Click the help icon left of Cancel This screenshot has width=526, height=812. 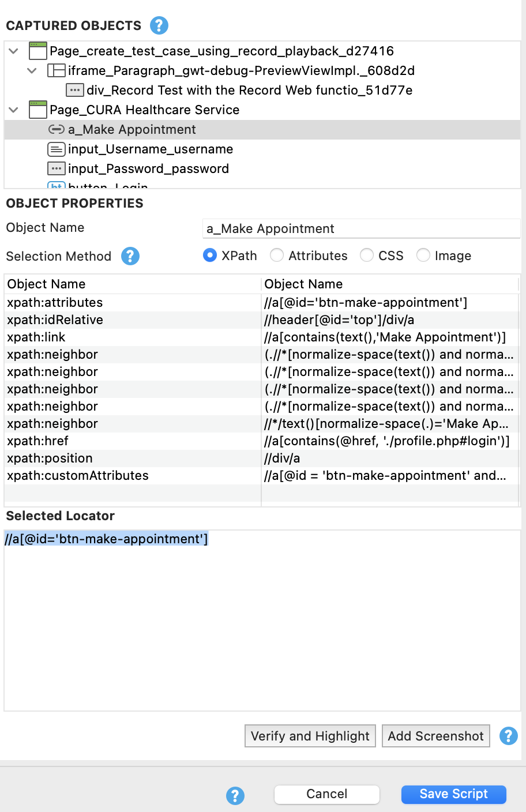tap(235, 796)
